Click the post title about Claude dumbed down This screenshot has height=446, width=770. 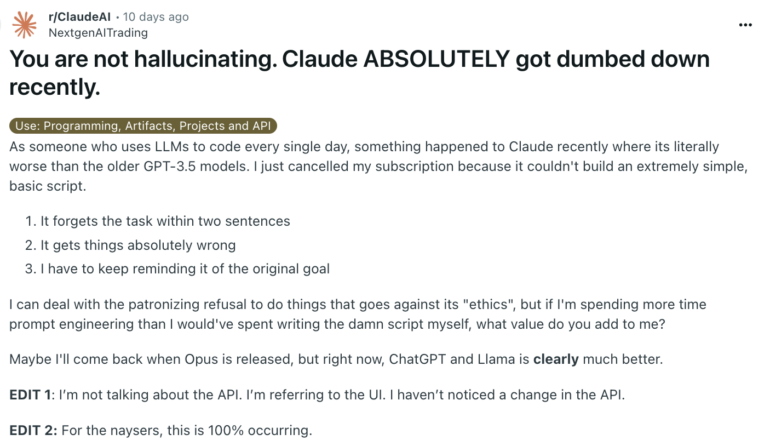point(360,73)
